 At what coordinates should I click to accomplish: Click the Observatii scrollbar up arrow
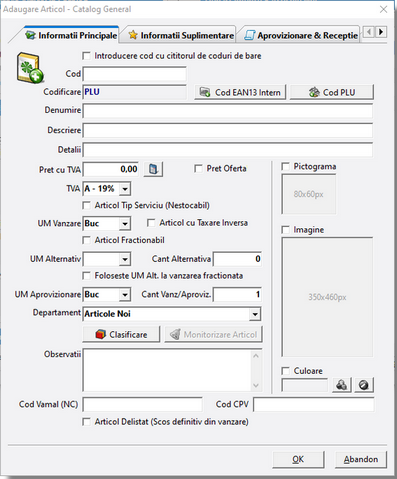256,356
